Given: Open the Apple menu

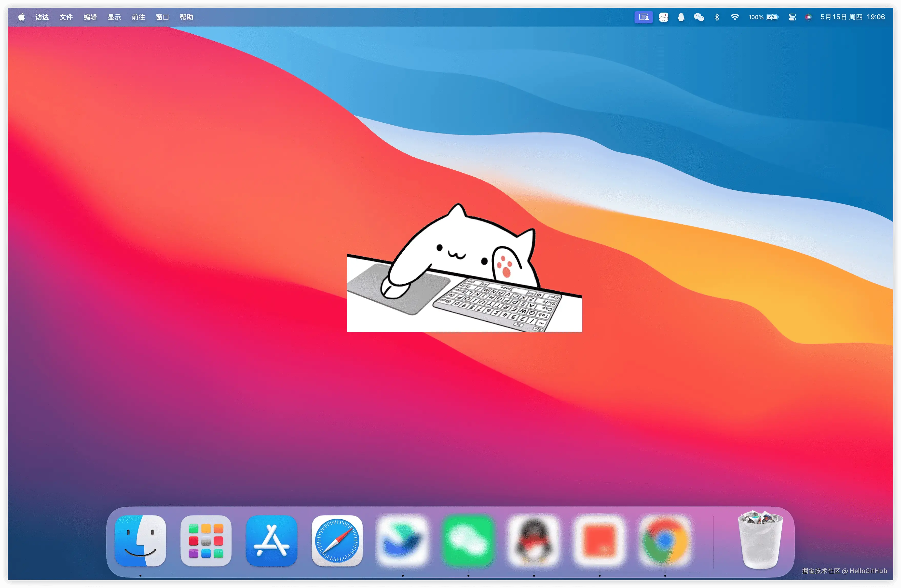Looking at the screenshot, I should coord(22,17).
